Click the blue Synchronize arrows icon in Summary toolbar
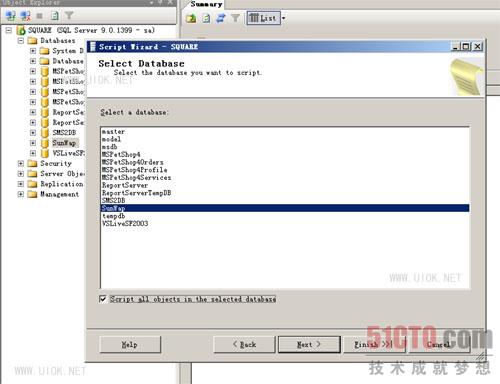Screen dimensions: 500x384 221,18
